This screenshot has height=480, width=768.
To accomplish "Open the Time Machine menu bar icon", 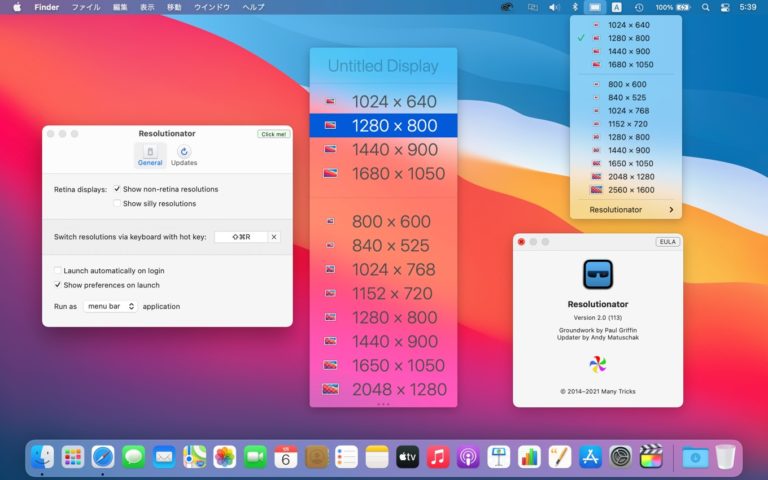I will [x=638, y=7].
